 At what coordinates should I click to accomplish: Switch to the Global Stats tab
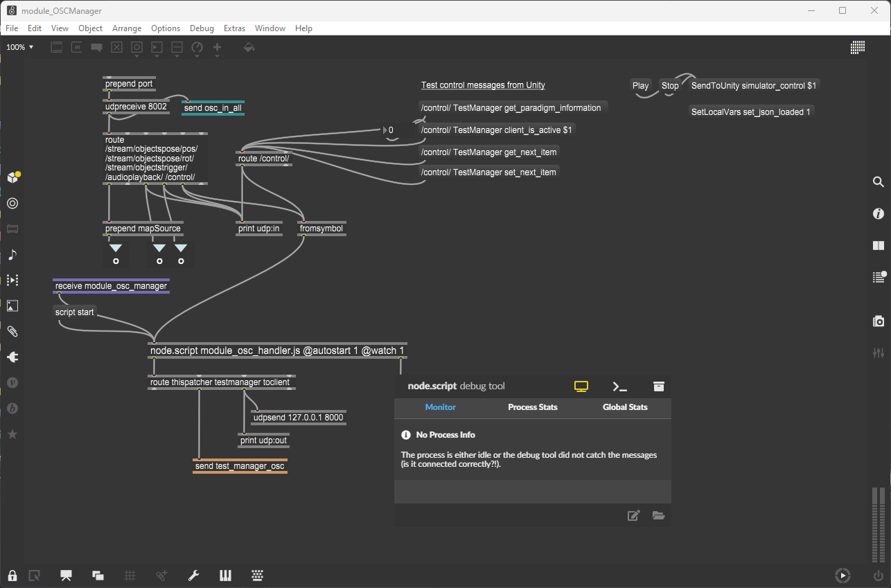point(625,407)
